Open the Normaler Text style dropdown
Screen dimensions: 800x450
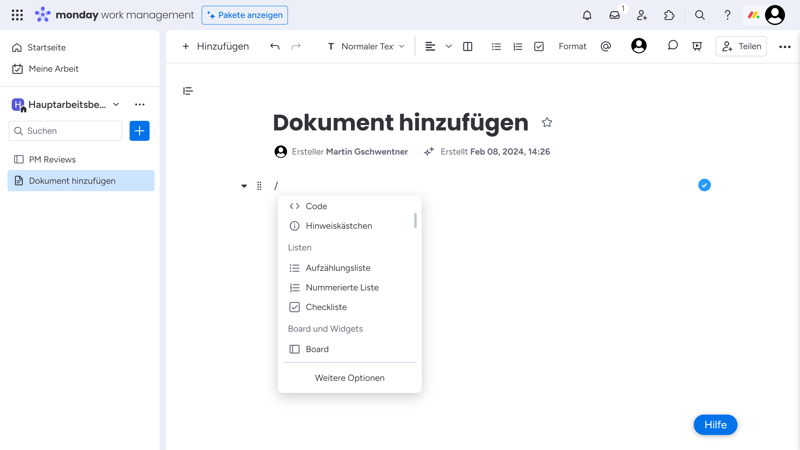pos(366,46)
